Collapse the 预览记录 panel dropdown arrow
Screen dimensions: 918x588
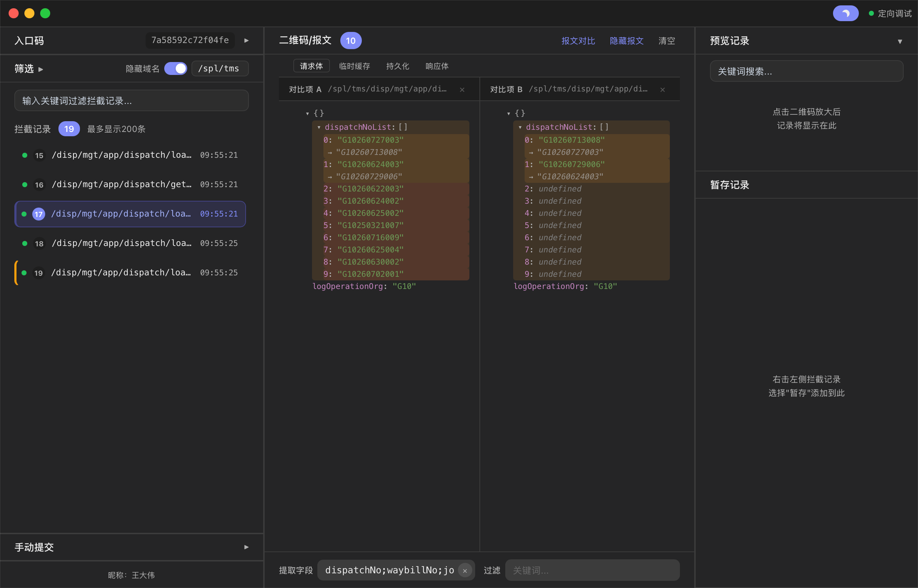[x=900, y=41]
